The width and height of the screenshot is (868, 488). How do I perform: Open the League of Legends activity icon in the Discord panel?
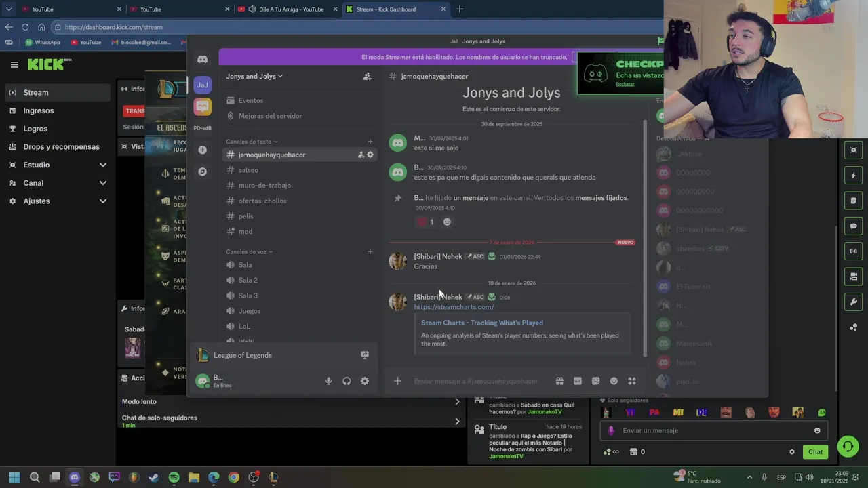[x=365, y=355]
